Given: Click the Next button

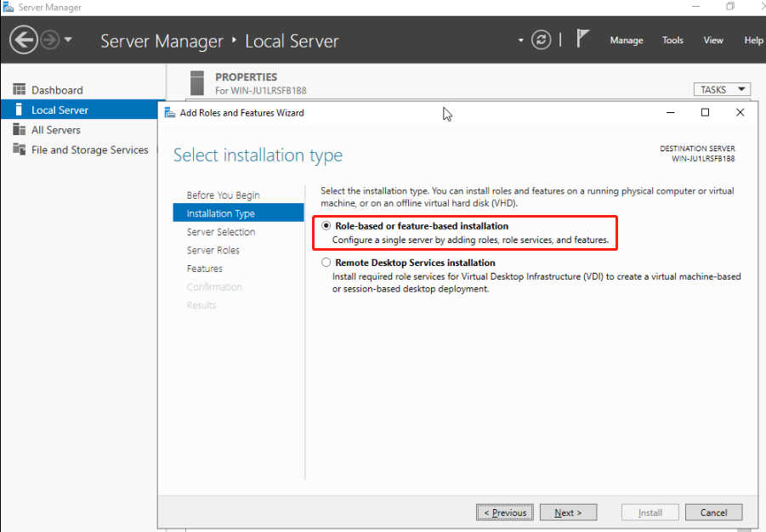Looking at the screenshot, I should (x=568, y=512).
